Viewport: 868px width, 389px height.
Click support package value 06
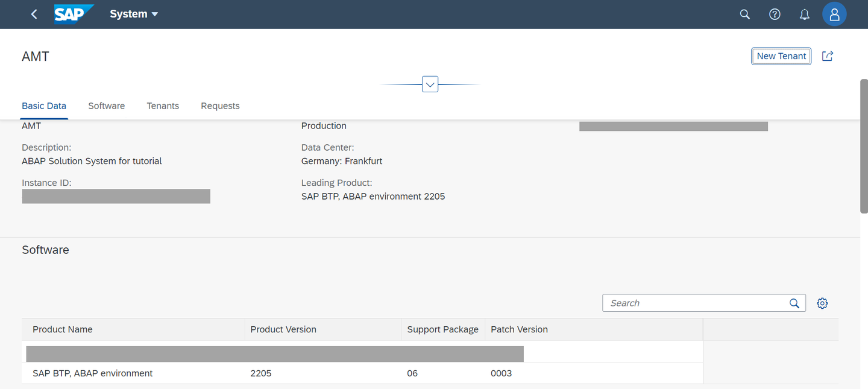(412, 373)
